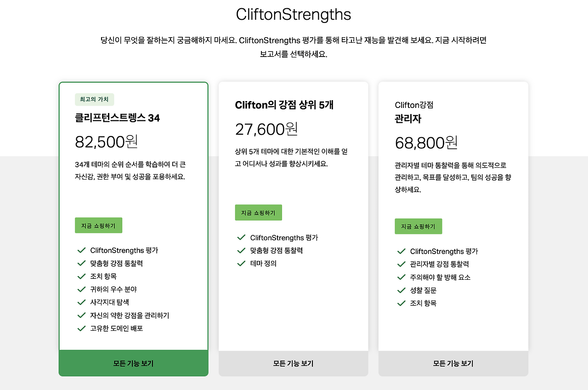Screen dimensions: 588x390
Task: Open the 클리프턴스트렝스 34 title
Action: (118, 118)
